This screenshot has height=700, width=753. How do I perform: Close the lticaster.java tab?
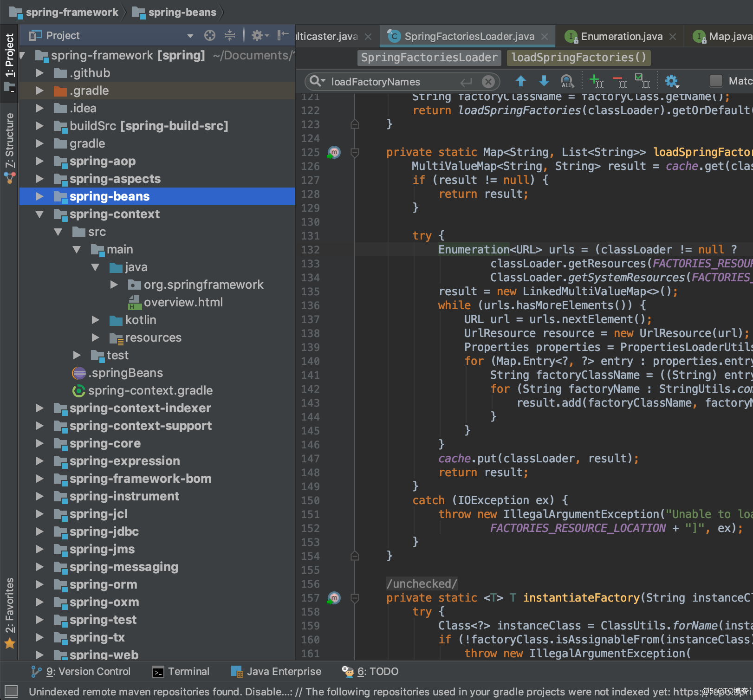(x=368, y=37)
